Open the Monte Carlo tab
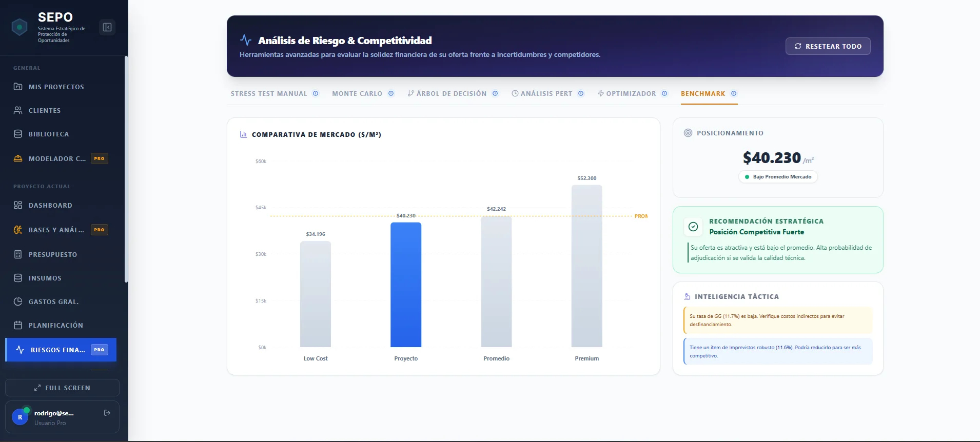Image resolution: width=980 pixels, height=442 pixels. point(357,94)
